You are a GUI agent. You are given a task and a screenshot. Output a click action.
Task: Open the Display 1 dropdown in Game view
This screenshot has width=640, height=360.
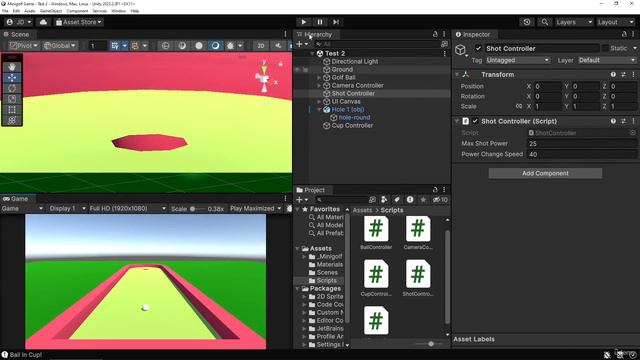[x=67, y=209]
